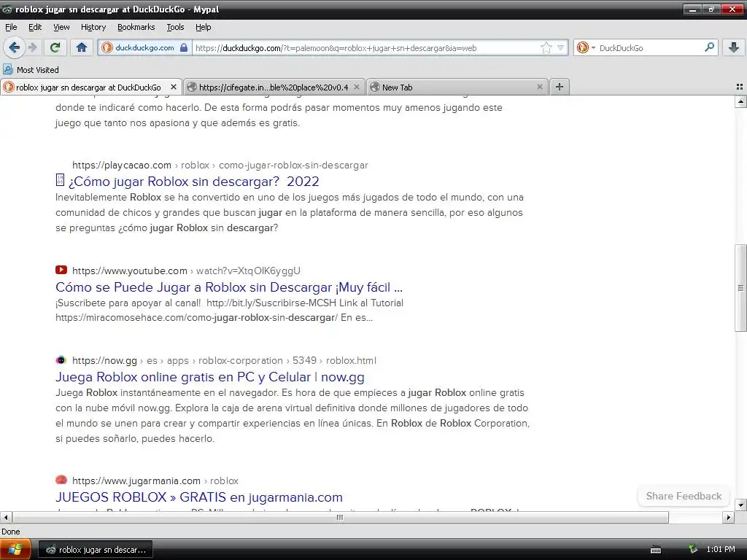
Task: Open the Windows Start button
Action: pyautogui.click(x=15, y=550)
